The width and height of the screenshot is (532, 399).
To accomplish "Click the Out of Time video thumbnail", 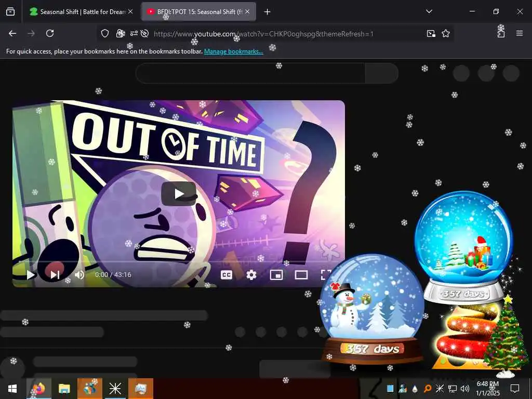I will tap(179, 193).
